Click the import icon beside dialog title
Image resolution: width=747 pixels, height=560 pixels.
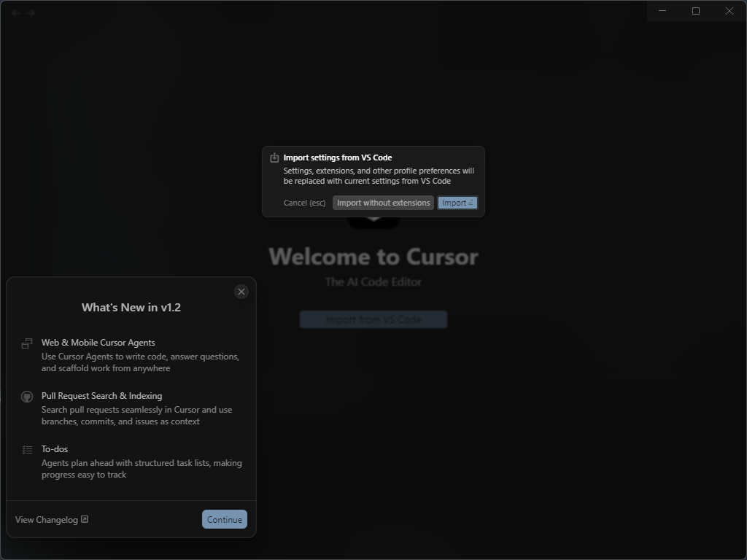point(274,157)
